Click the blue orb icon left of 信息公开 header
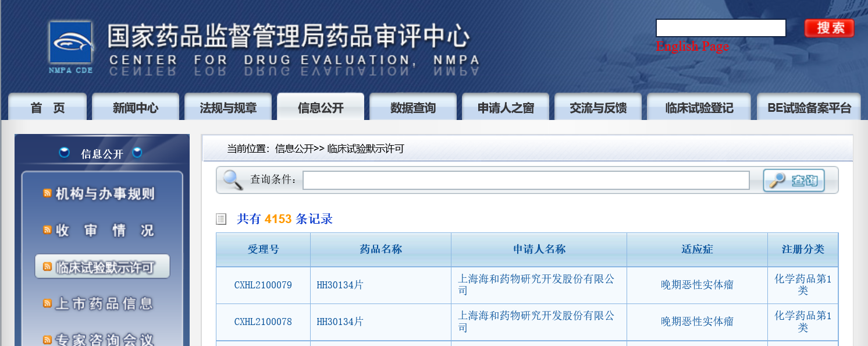Screen dimensions: 868x346 pyautogui.click(x=65, y=153)
